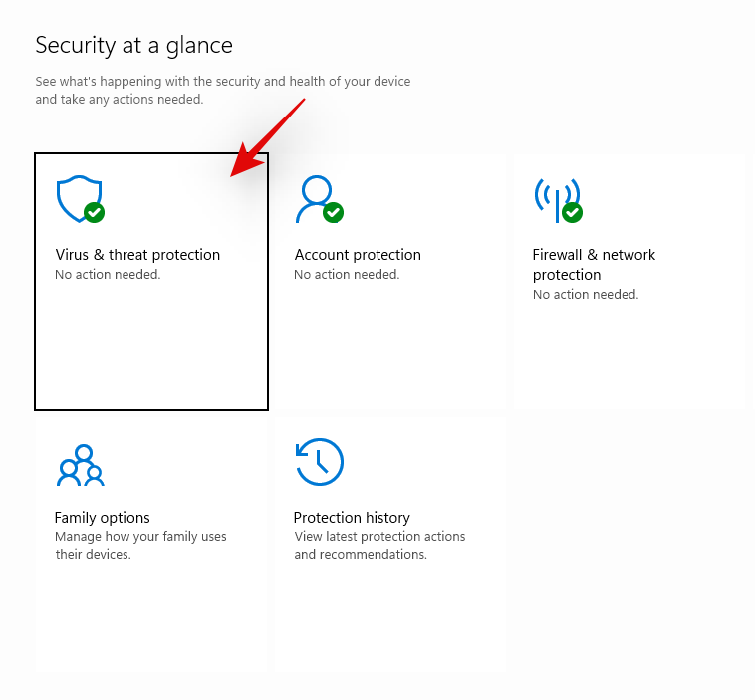755x700 pixels.
Task: Click the security and health description text
Action: coord(222,90)
